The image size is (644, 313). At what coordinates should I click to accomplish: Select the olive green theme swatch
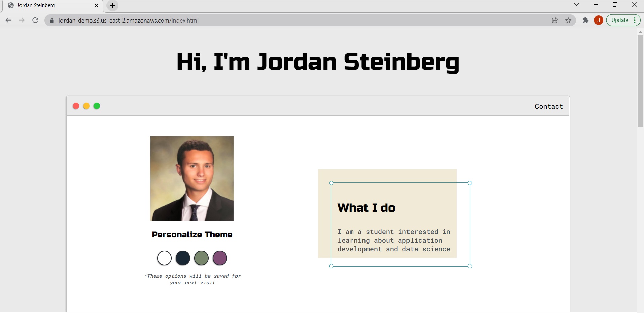pyautogui.click(x=201, y=258)
